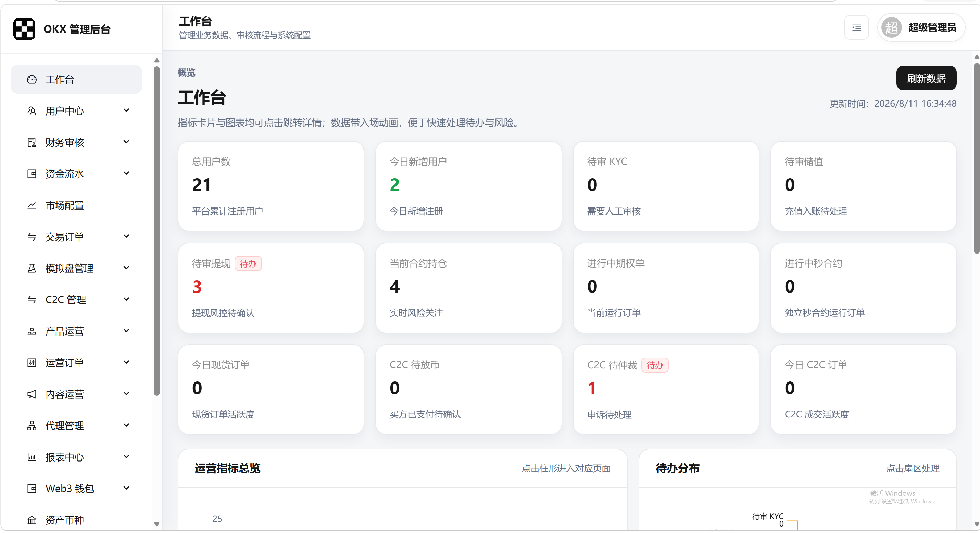Click the cluster icon beside 产品运营

(x=32, y=331)
